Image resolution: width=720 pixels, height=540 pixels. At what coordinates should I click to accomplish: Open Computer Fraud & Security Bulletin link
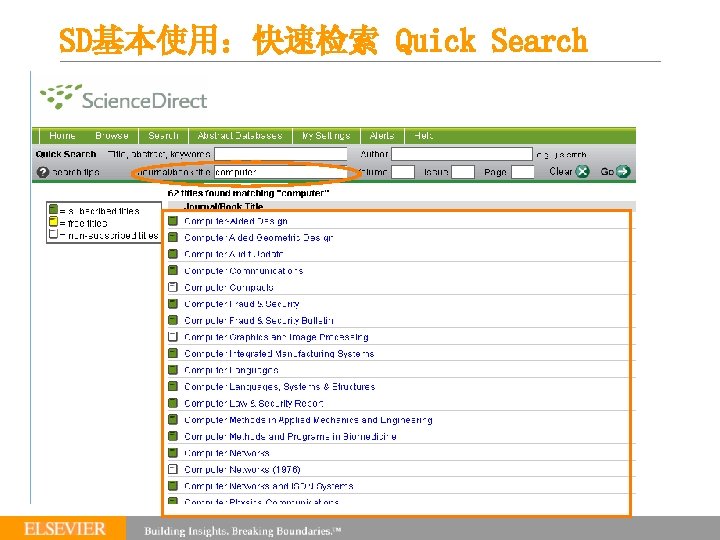coord(259,320)
